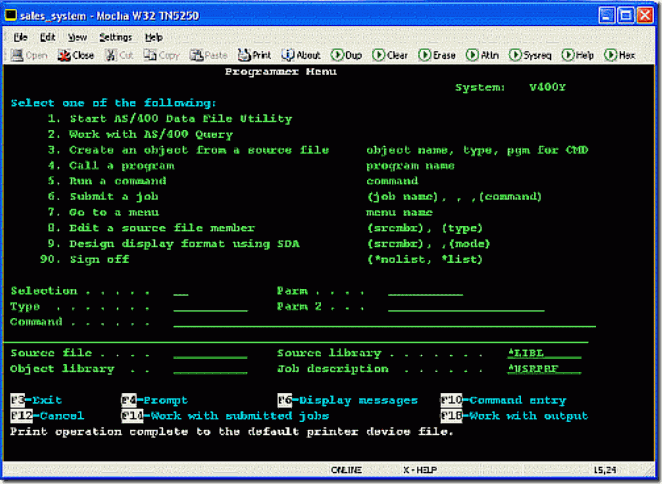Focus the Object library input field
The width and height of the screenshot is (662, 484).
[210, 369]
